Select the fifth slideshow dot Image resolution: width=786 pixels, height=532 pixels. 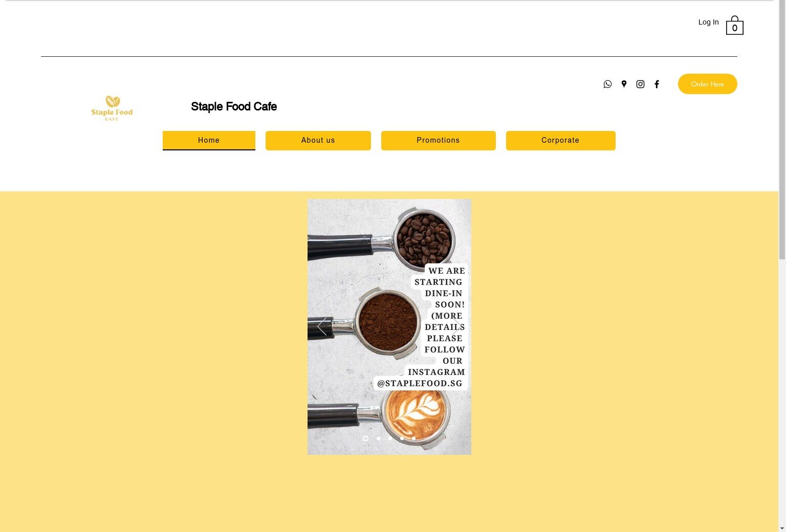click(x=413, y=438)
